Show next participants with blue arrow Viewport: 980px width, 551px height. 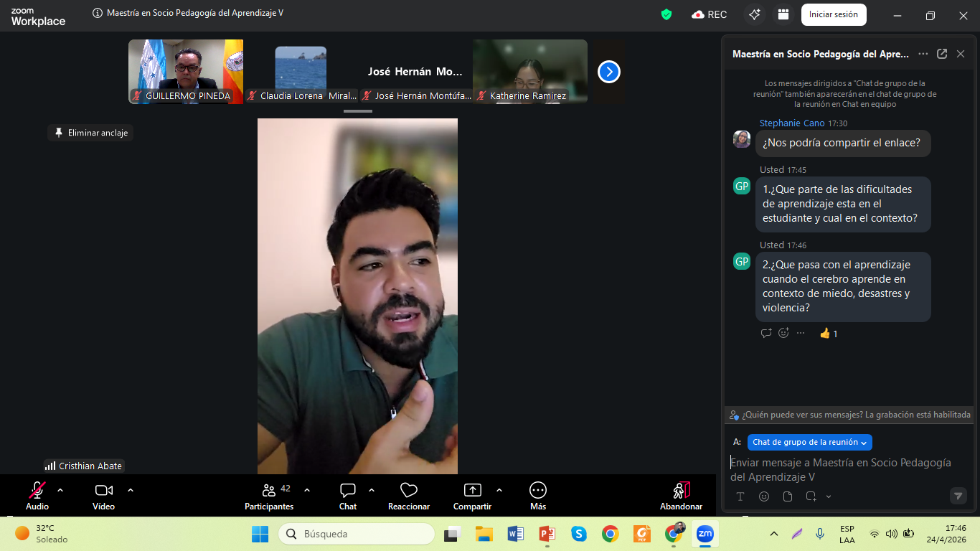[x=608, y=72]
